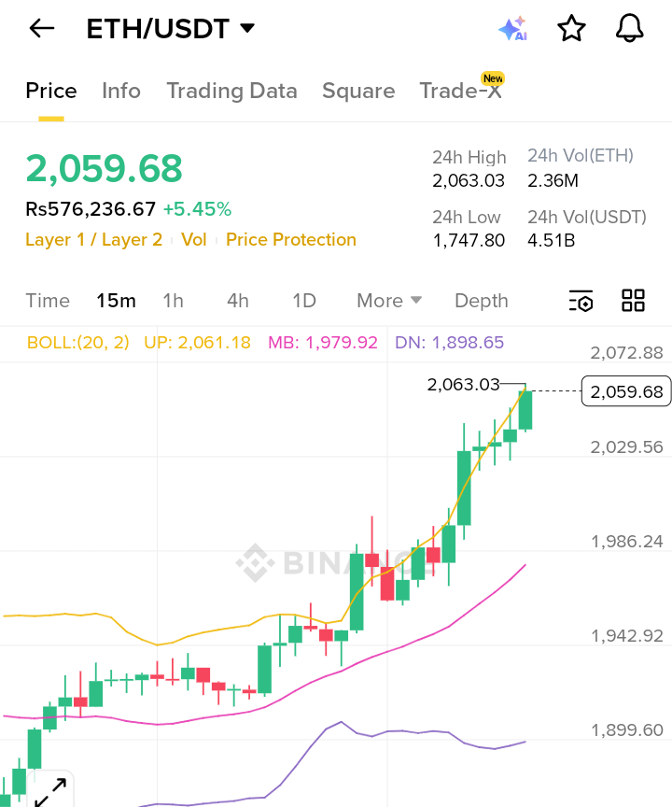
Task: Open chart indicator settings icon
Action: 581,301
